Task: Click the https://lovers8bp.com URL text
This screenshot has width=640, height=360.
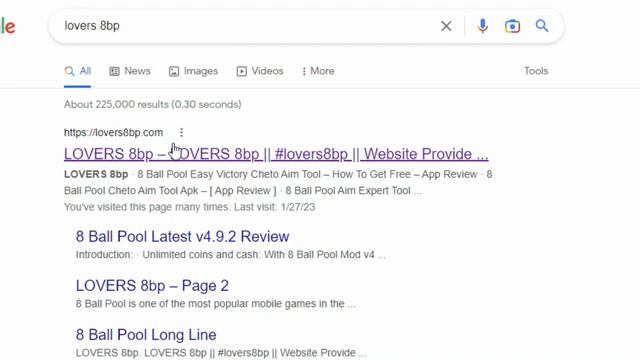Action: [x=113, y=132]
